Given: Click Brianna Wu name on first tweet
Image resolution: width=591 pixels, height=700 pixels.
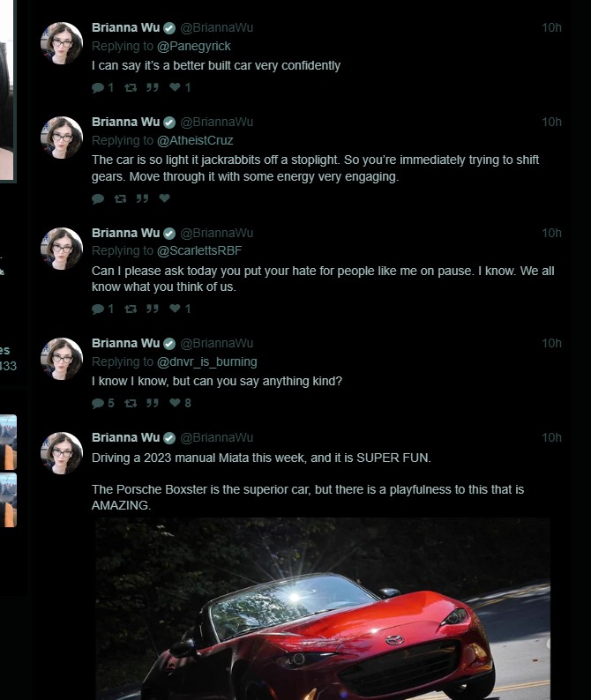Looking at the screenshot, I should pyautogui.click(x=125, y=27).
